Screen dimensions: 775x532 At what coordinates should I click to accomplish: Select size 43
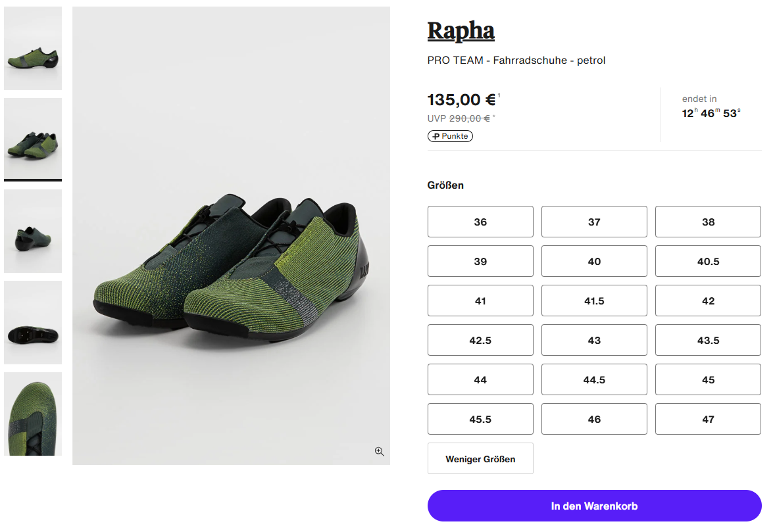point(594,340)
